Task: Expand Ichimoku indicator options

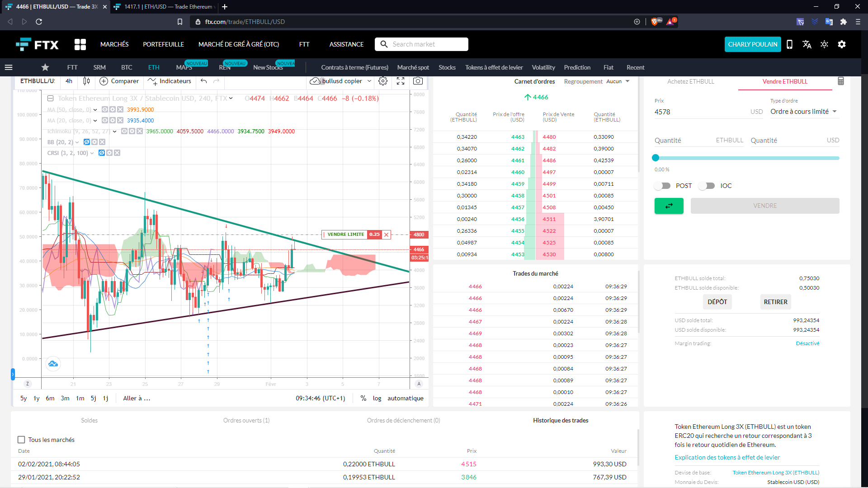Action: 115,131
